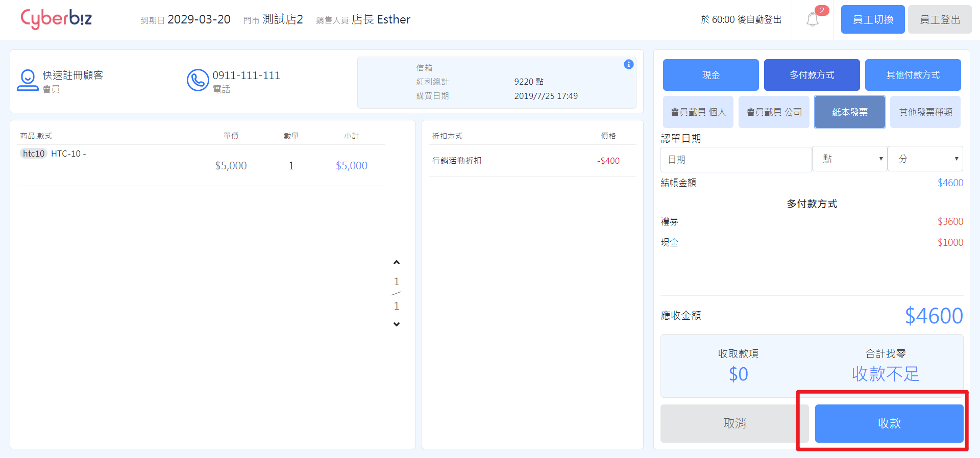The image size is (980, 458).
Task: Click the expiry date 2029-03-20
Action: tap(199, 19)
